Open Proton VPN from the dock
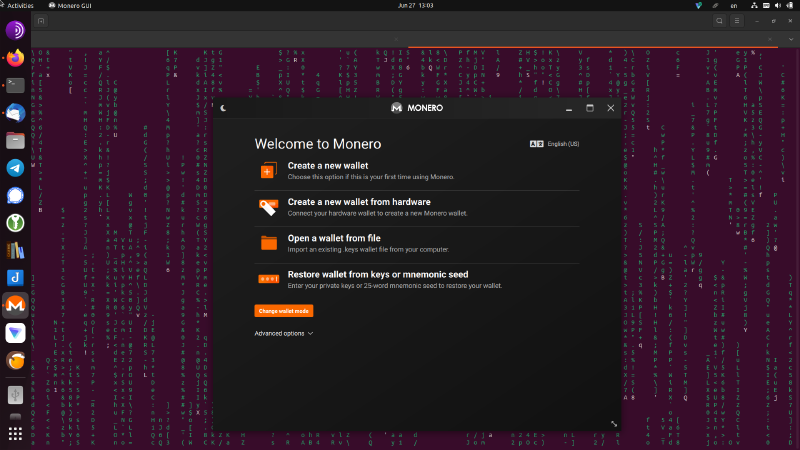Image resolution: width=800 pixels, height=450 pixels. coord(15,333)
